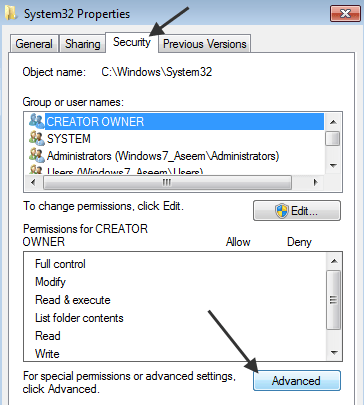The width and height of the screenshot is (364, 405).
Task: Switch to the General tab
Action: tap(34, 44)
